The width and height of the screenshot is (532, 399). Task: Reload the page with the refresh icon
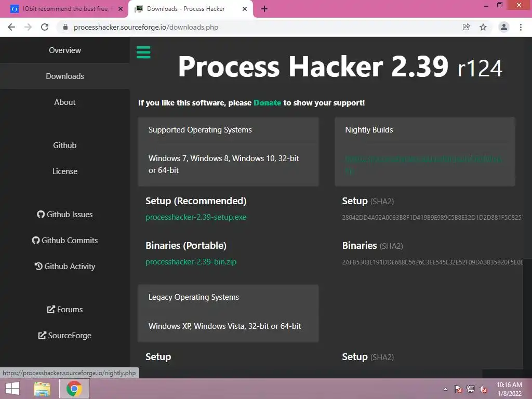coord(45,27)
